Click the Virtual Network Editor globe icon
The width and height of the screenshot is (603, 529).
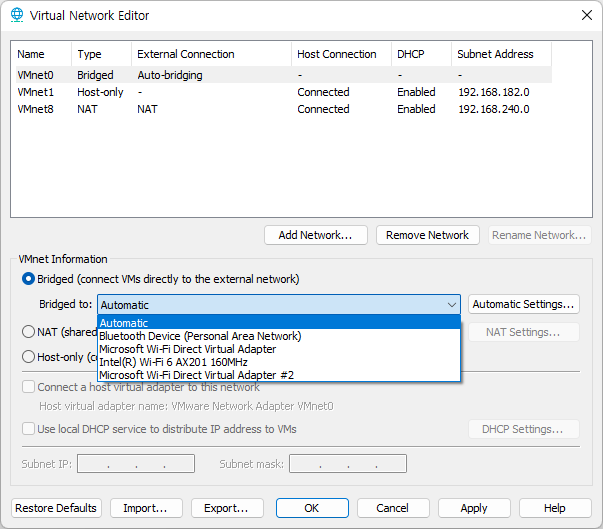[17, 15]
